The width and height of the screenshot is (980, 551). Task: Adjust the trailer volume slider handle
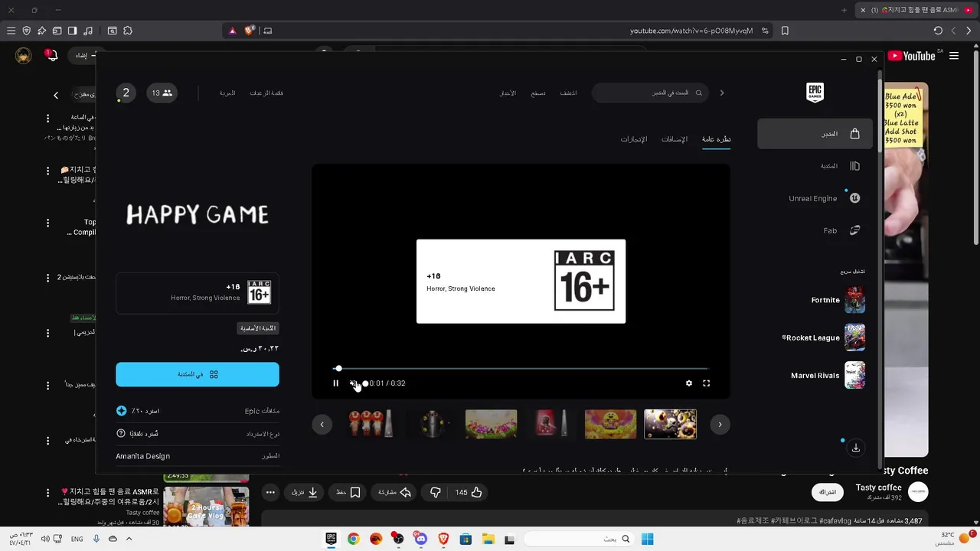tap(365, 383)
